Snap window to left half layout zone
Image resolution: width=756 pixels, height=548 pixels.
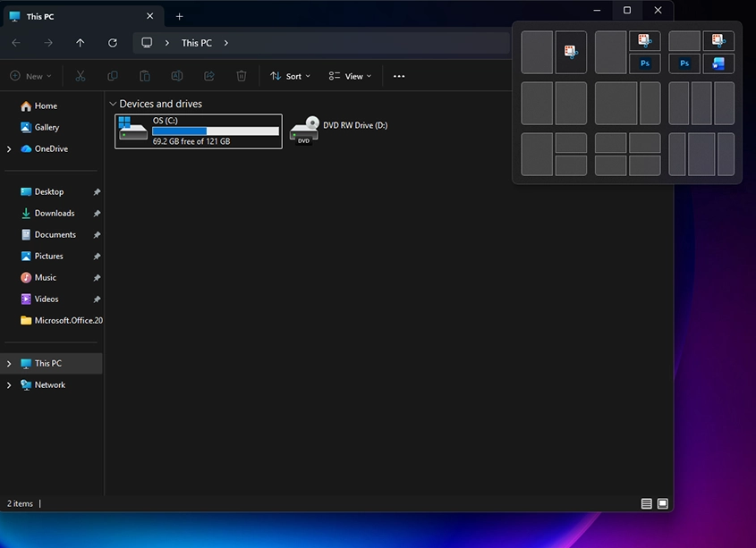click(x=537, y=104)
